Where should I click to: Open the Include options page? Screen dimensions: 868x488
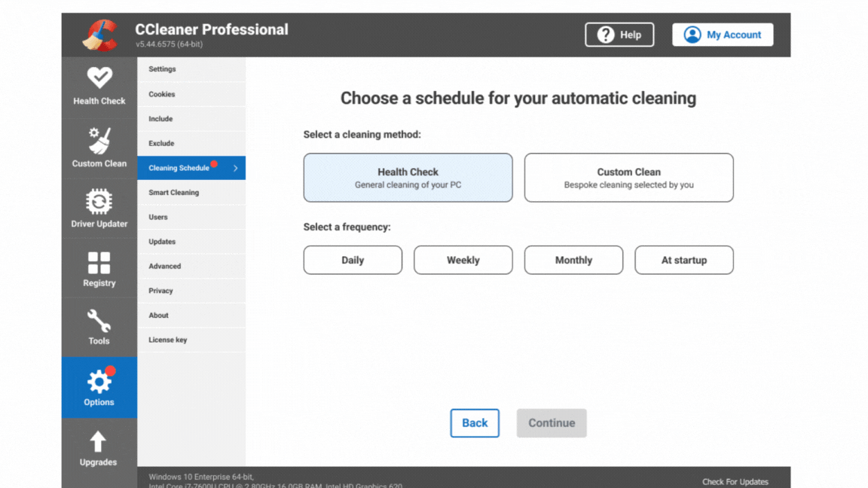[x=191, y=119]
